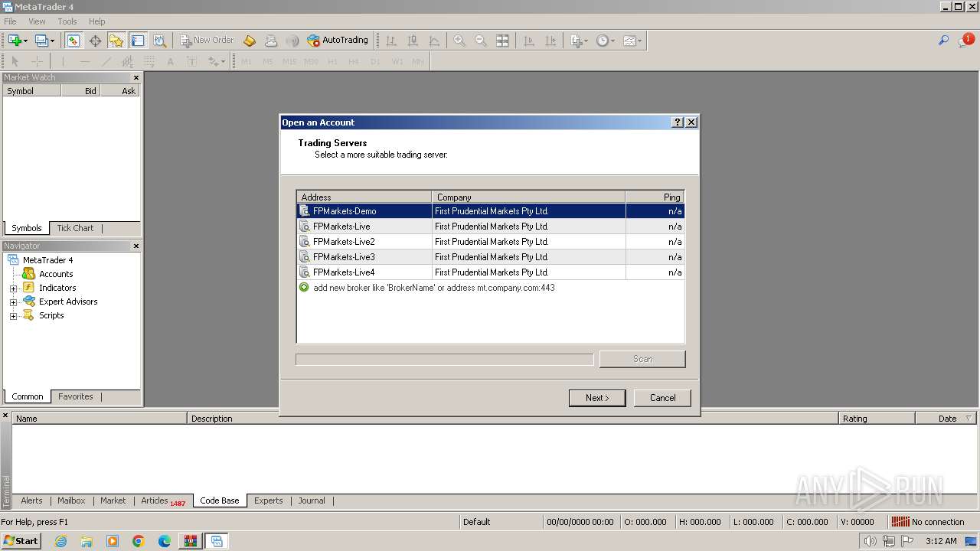Select the Line Chart icon
The height and width of the screenshot is (551, 980).
tap(434, 41)
